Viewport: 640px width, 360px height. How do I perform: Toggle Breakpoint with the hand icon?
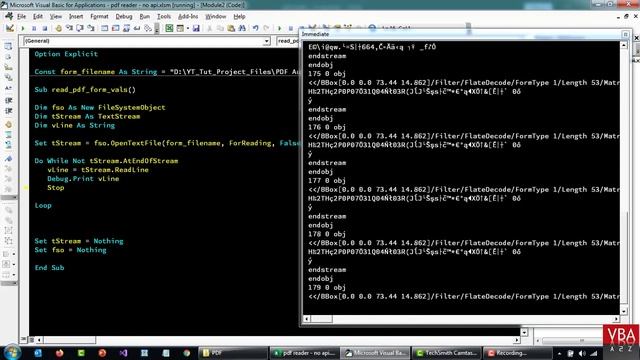pyautogui.click(x=58, y=28)
